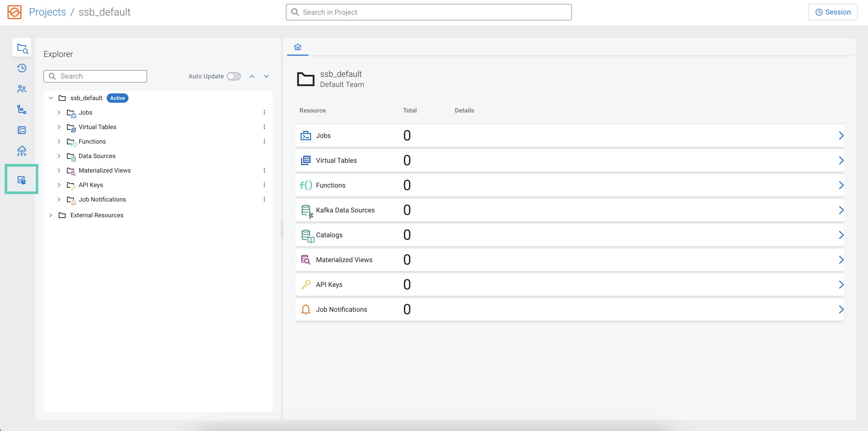The height and width of the screenshot is (431, 868).
Task: Click the hierarchy tree sidebar icon
Action: click(22, 109)
